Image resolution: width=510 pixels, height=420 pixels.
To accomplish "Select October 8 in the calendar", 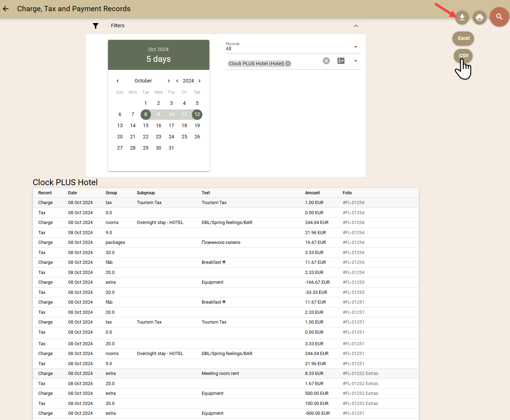I will tap(146, 114).
